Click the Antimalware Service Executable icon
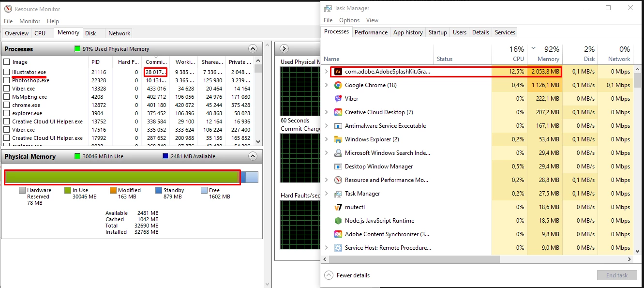The image size is (644, 288). coord(338,126)
